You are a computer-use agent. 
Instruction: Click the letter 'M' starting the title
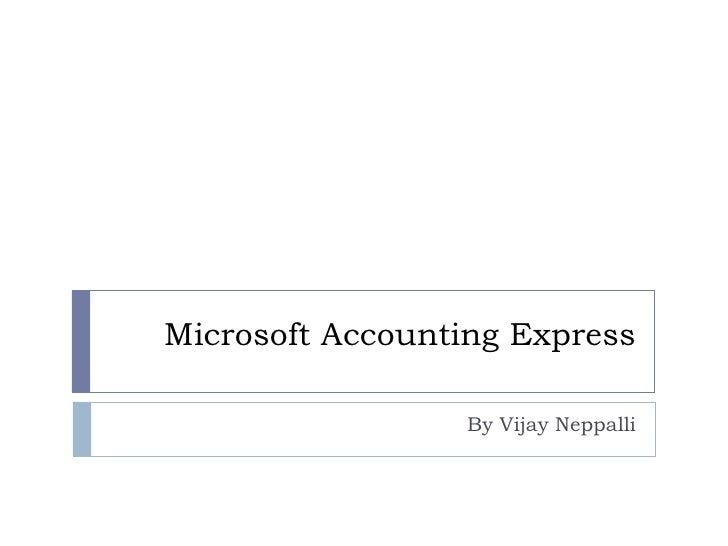[x=179, y=334]
